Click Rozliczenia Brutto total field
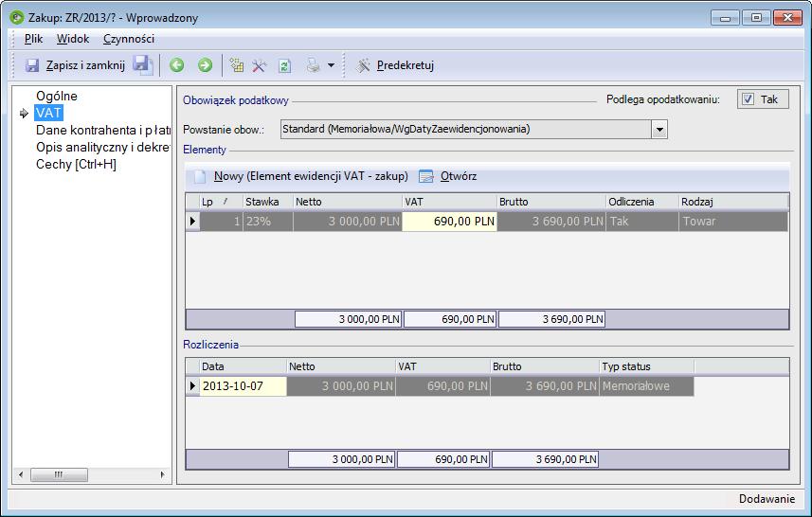The image size is (812, 517). point(546,459)
